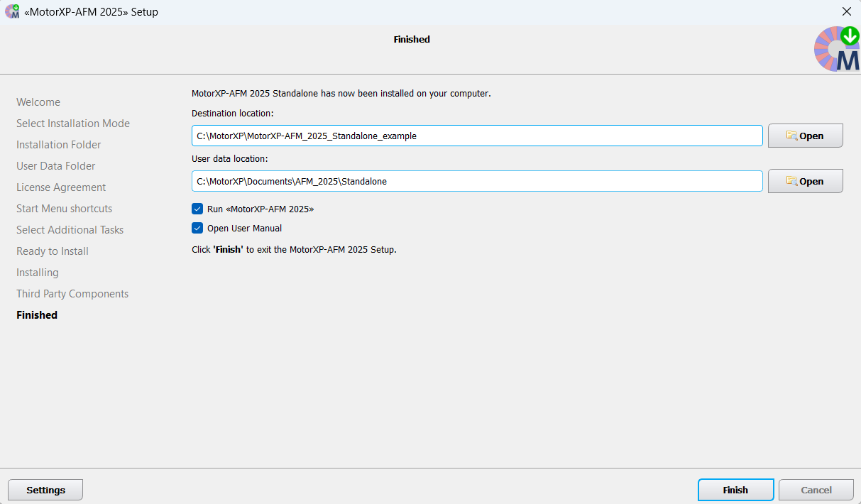This screenshot has height=504, width=861.
Task: Click the Cancel button
Action: pos(816,490)
